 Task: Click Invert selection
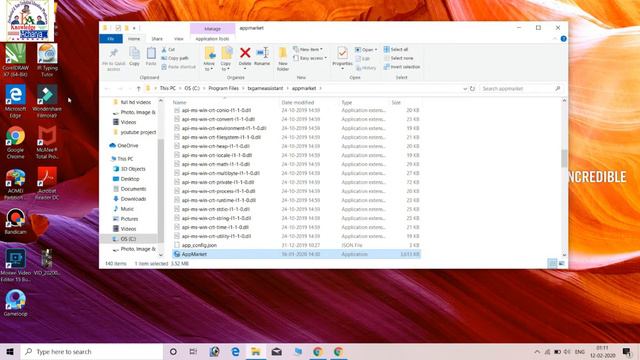pos(402,67)
